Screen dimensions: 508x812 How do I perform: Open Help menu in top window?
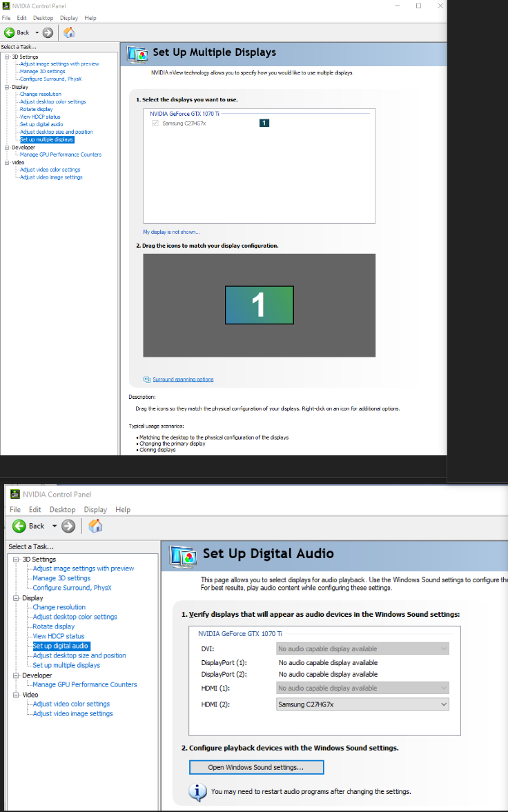tap(90, 18)
